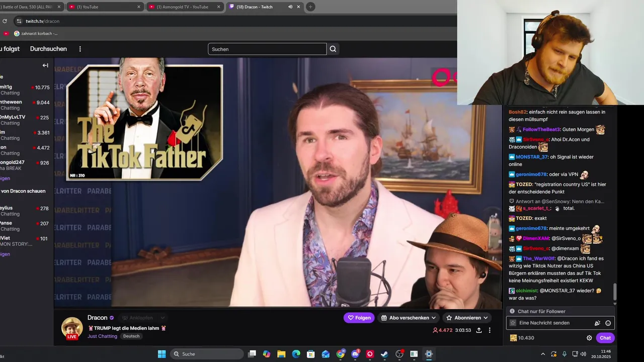The image size is (644, 362).
Task: Close the Asmongold TV YouTube tab
Action: point(219,7)
